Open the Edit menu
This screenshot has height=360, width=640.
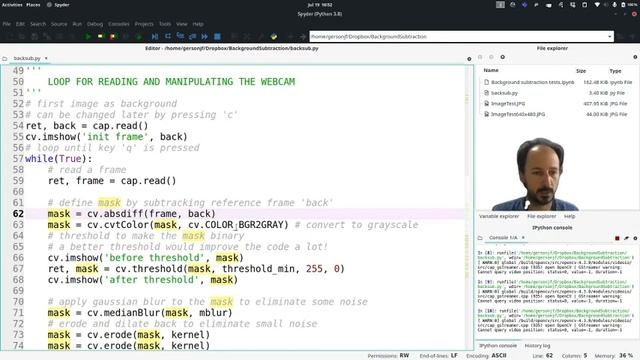tap(20, 24)
